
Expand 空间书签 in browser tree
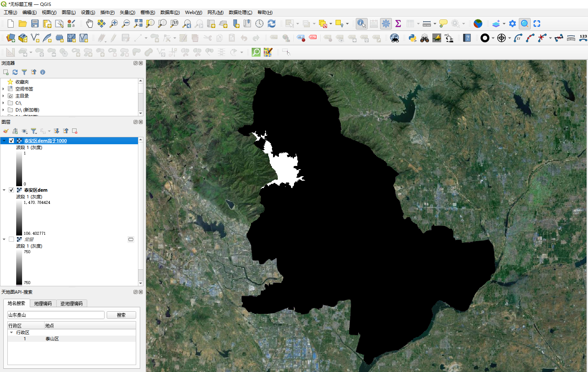[3, 89]
